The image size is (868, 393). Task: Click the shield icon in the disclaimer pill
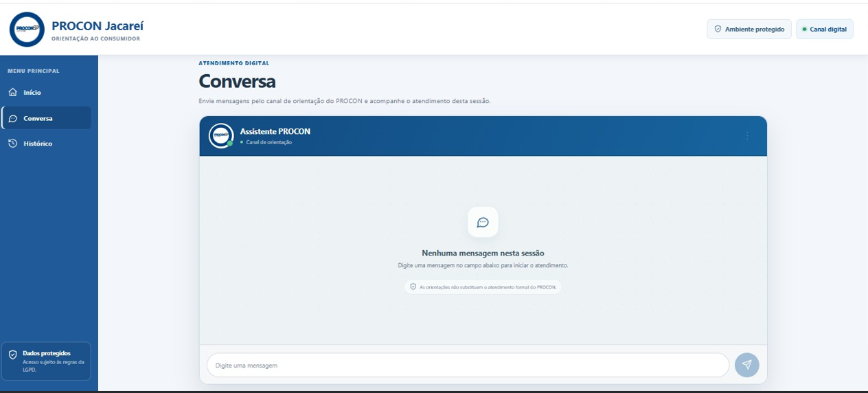(413, 287)
